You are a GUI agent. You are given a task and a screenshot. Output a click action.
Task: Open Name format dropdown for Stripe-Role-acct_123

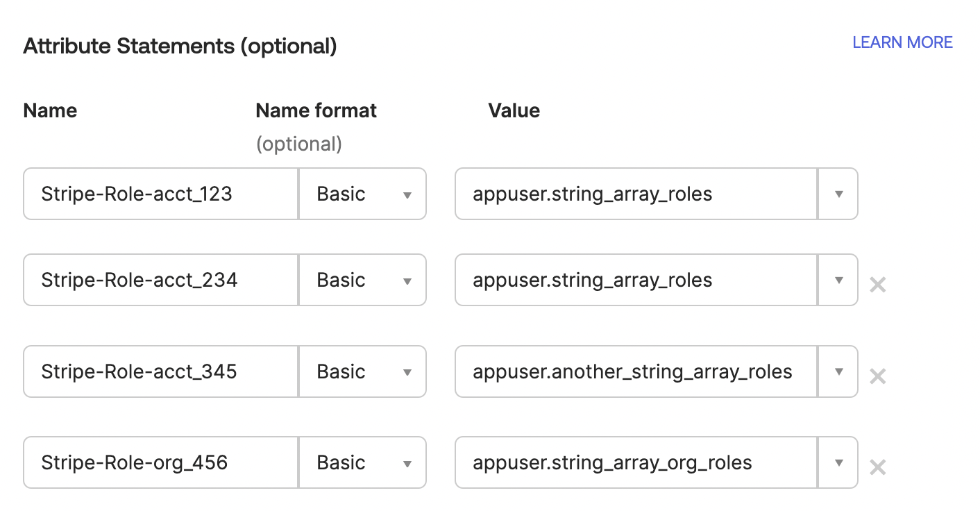coord(362,194)
